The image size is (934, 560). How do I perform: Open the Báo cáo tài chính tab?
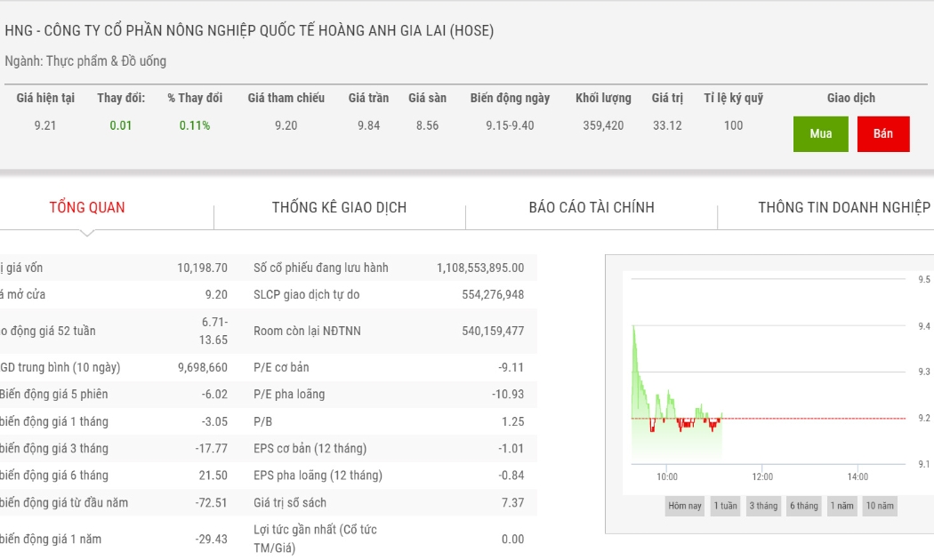tap(592, 207)
